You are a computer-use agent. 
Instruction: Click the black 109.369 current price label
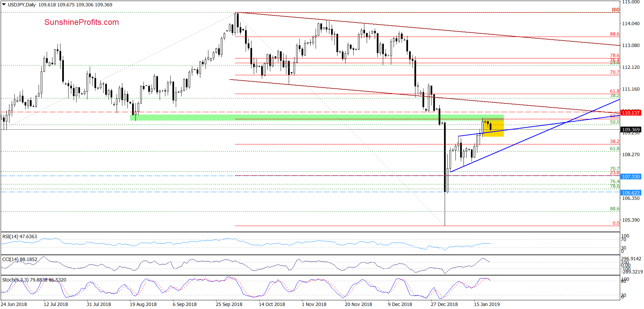point(631,130)
